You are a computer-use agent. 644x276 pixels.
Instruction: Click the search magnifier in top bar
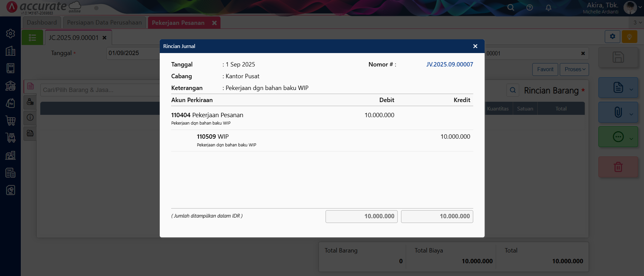coord(510,8)
